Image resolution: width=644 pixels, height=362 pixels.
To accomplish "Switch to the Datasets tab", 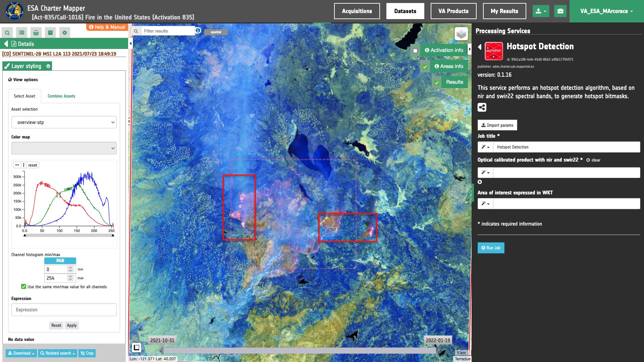I will [405, 11].
